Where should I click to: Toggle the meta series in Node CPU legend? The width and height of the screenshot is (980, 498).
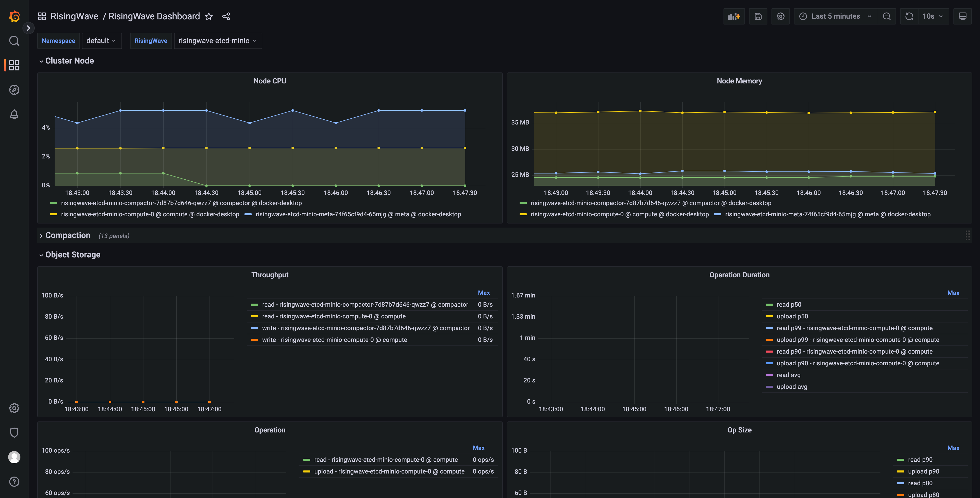358,214
